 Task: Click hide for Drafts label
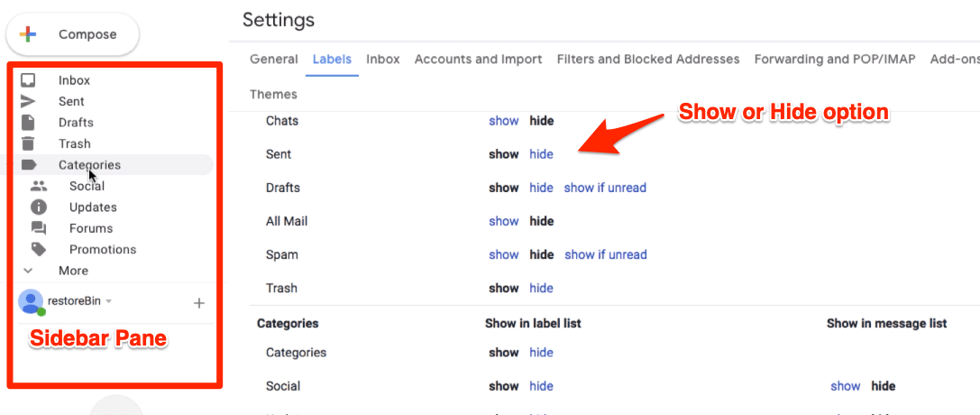coord(541,188)
